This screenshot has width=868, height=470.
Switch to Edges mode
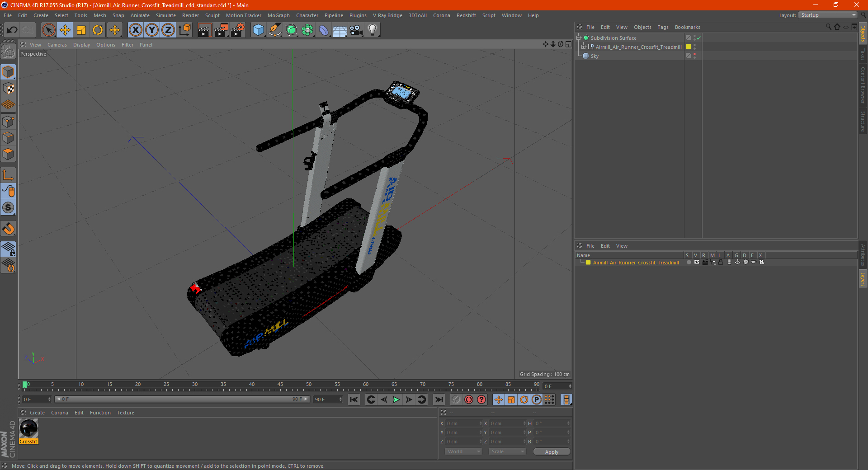pyautogui.click(x=8, y=137)
